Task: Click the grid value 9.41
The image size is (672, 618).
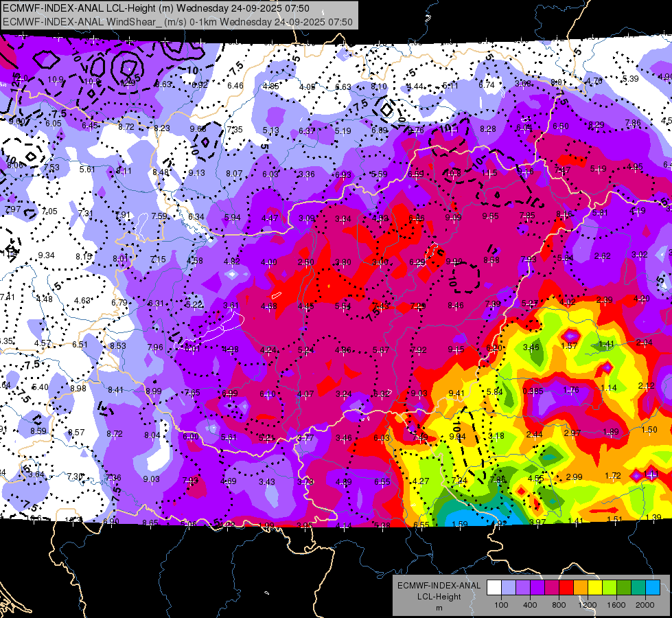Action: [x=456, y=393]
